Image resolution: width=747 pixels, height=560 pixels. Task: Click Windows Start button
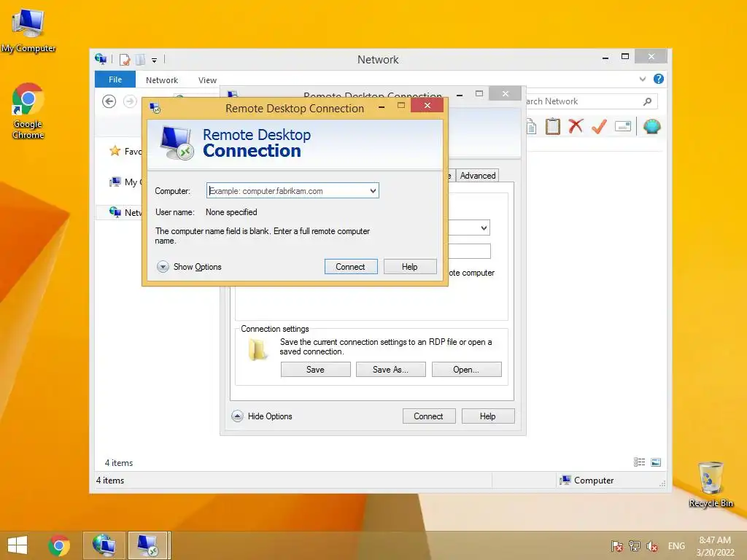(18, 545)
